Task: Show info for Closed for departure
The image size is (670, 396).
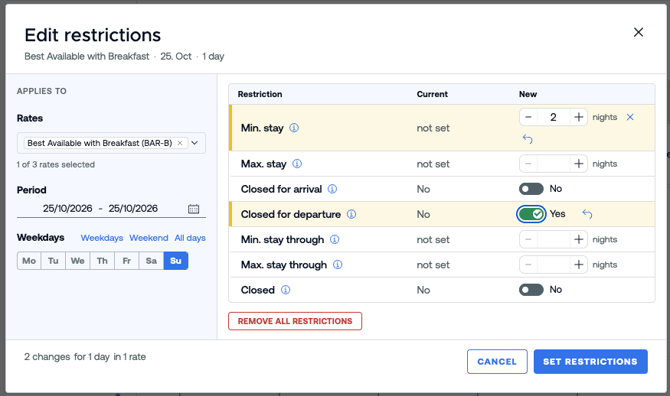Action: (x=351, y=214)
